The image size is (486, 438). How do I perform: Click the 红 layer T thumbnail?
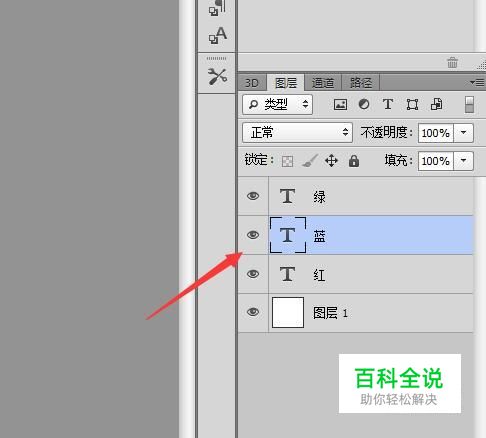pyautogui.click(x=287, y=274)
